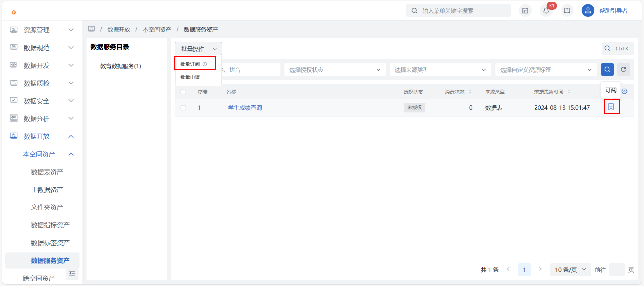Click 数据开放 breadcrumb link
644x286 pixels.
point(119,30)
